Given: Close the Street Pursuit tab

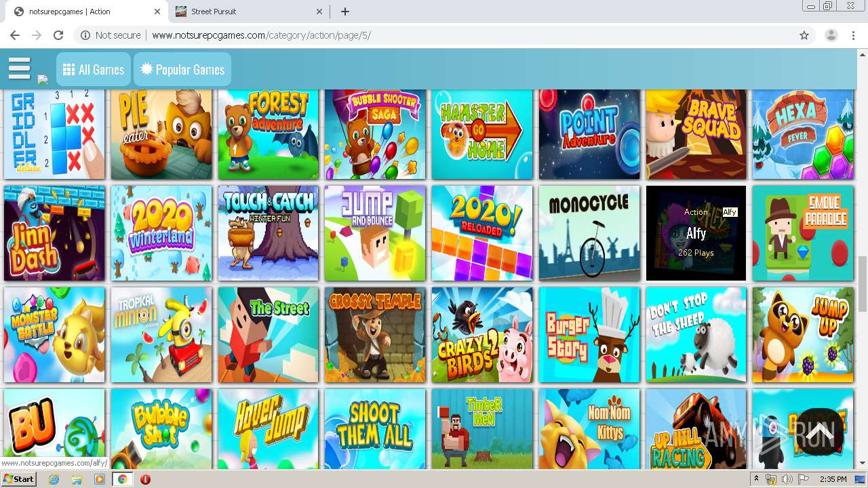Looking at the screenshot, I should pyautogui.click(x=319, y=12).
